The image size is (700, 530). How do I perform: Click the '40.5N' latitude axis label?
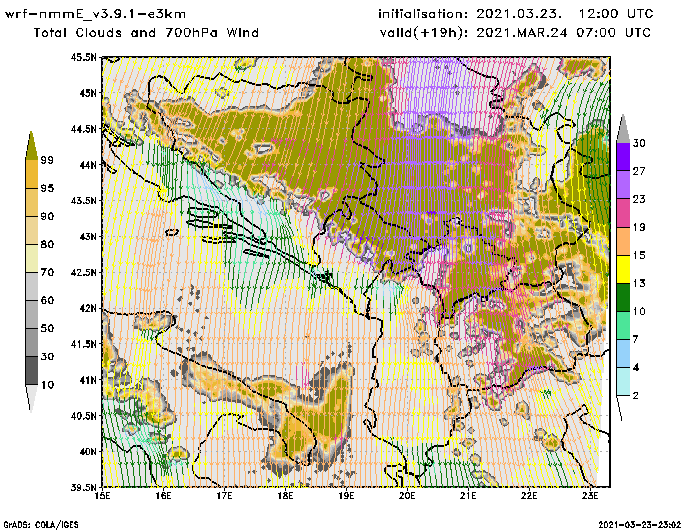(83, 416)
